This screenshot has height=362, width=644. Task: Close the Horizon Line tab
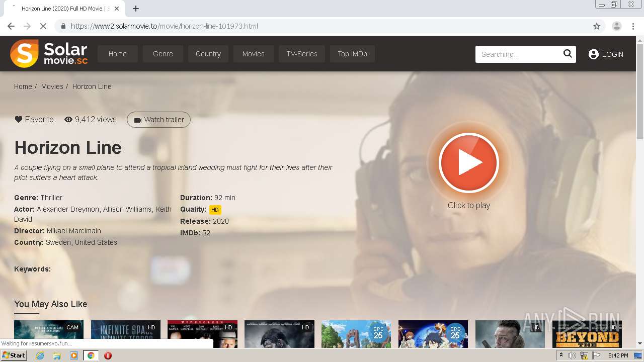point(117,9)
